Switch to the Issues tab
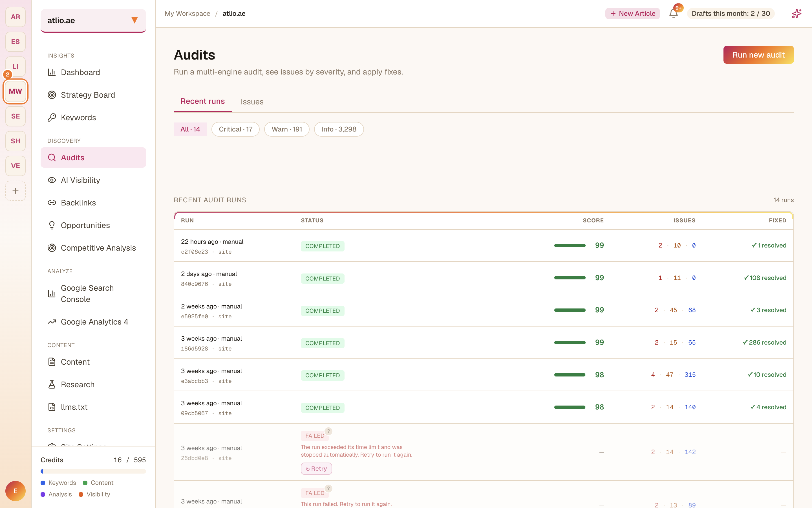The height and width of the screenshot is (508, 812). pyautogui.click(x=252, y=102)
